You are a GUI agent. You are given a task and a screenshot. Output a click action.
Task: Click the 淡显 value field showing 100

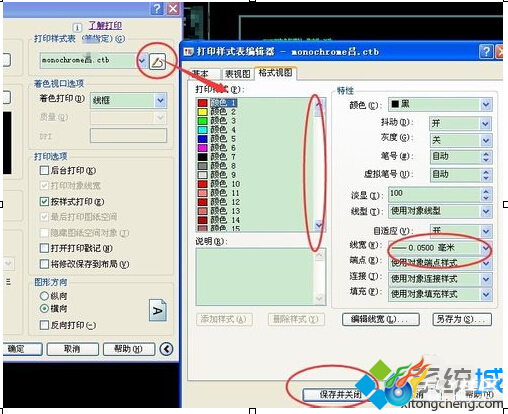[434, 195]
